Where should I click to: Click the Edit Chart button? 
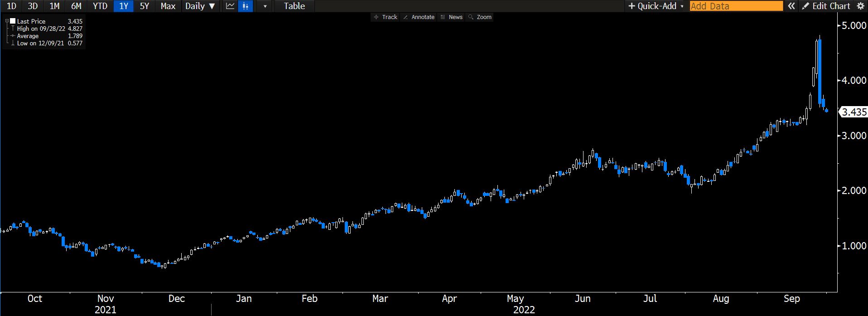pyautogui.click(x=826, y=6)
